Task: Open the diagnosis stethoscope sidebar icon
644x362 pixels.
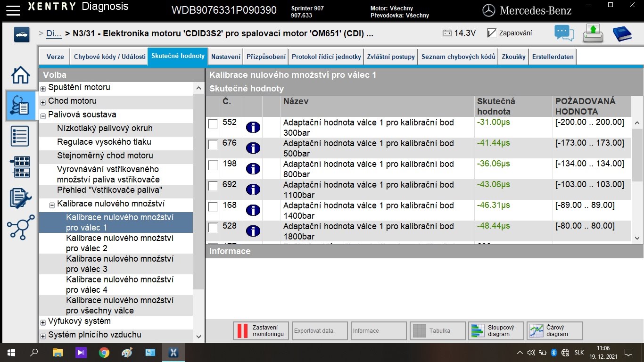Action: 21,105
